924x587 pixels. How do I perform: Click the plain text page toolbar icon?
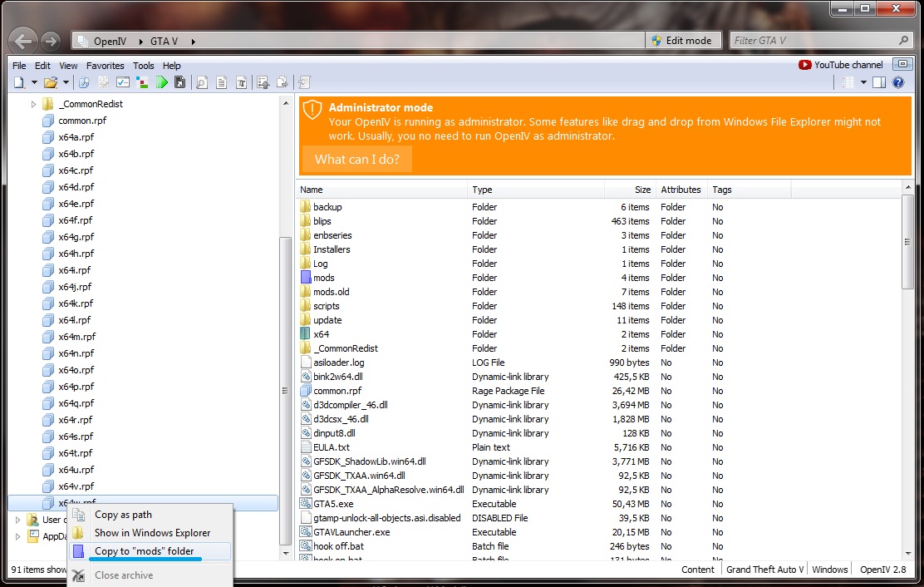pyautogui.click(x=222, y=82)
